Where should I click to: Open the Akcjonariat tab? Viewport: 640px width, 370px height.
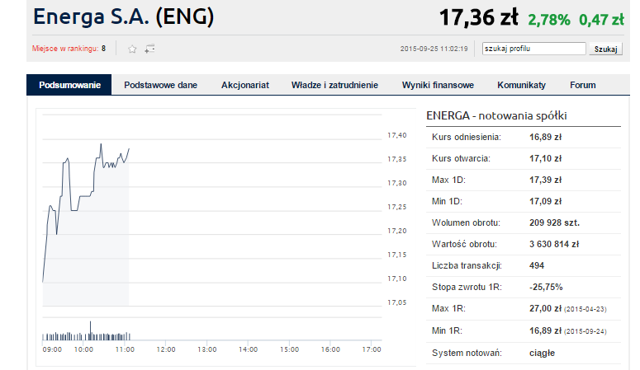click(x=245, y=85)
